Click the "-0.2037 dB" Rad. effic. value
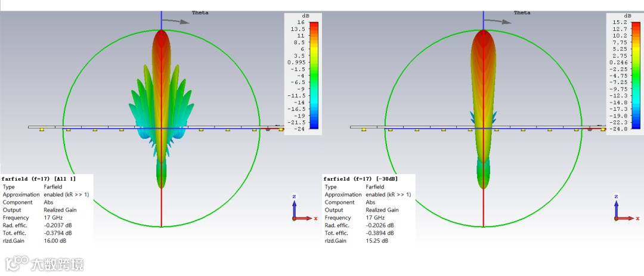Viewport: 644px width, 276px height. [57, 225]
